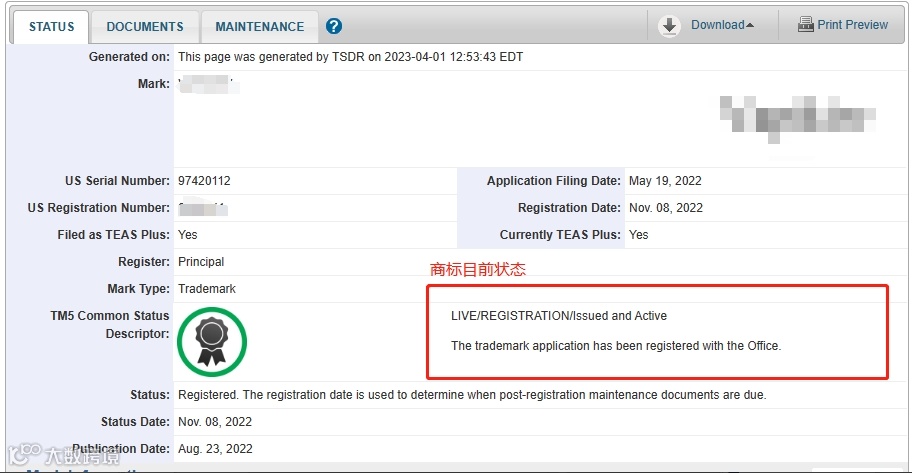Click the printer icon for Print Preview
Screen dimensions: 912x473
806,24
